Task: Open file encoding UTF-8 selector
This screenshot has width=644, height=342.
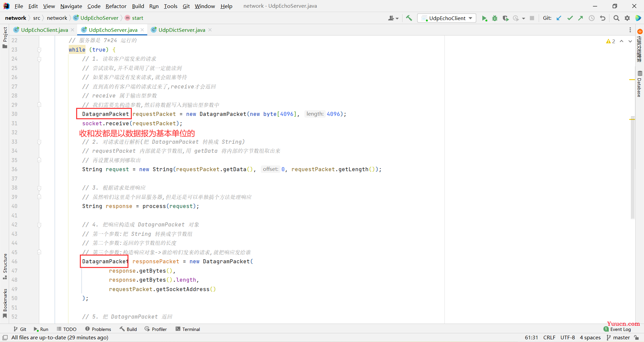Action: pos(568,338)
